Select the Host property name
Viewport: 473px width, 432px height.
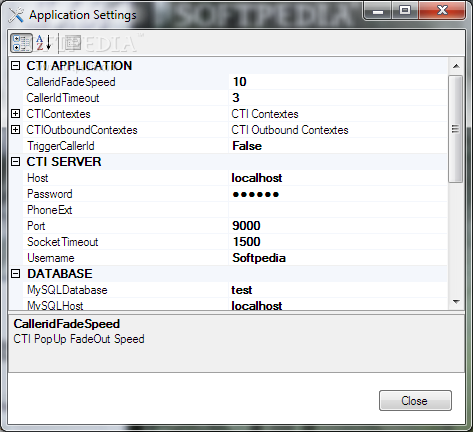38,178
